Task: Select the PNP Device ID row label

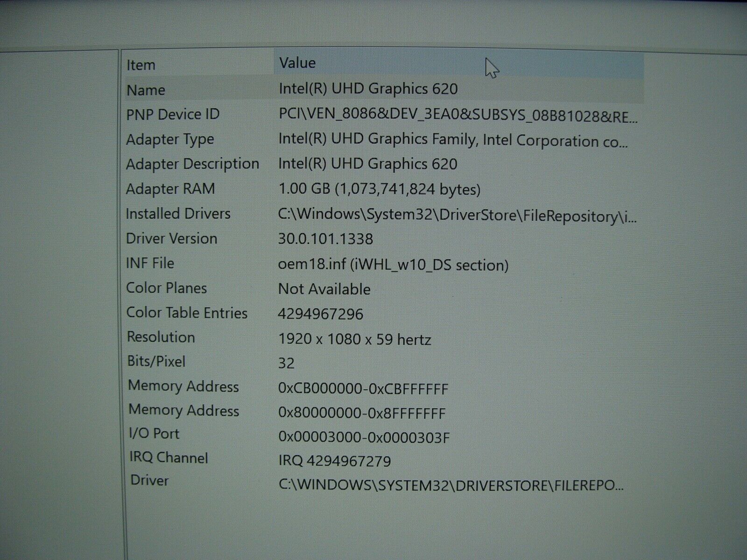Action: 173,114
